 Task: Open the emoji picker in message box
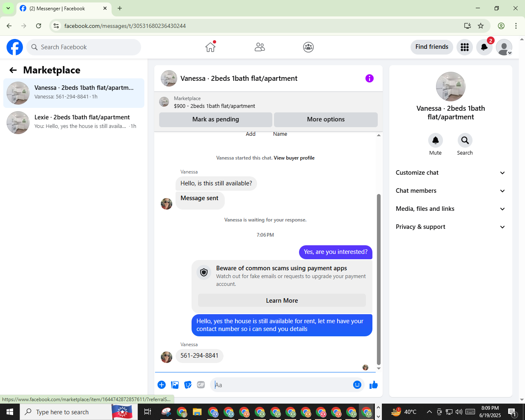(357, 385)
